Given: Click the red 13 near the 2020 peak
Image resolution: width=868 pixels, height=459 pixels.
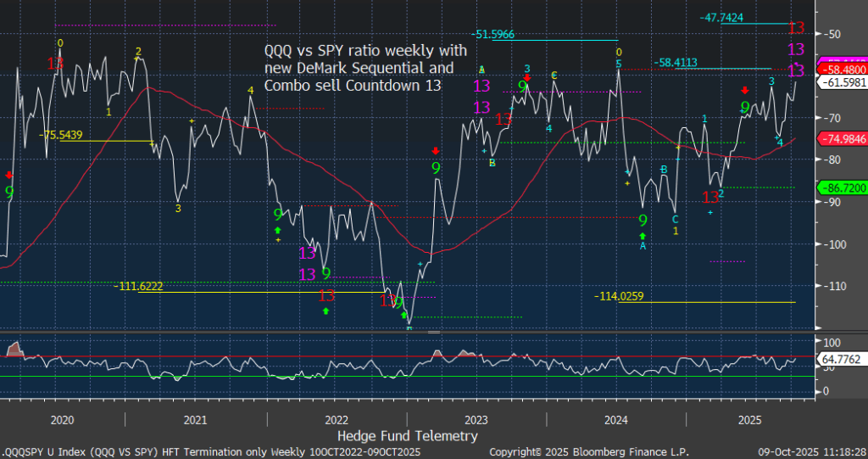Looking at the screenshot, I should click(55, 64).
